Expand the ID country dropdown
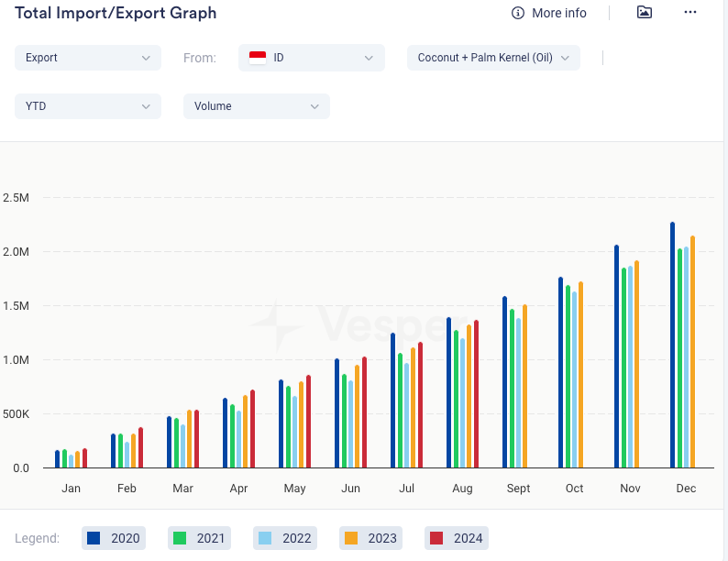The width and height of the screenshot is (728, 561). 312,58
